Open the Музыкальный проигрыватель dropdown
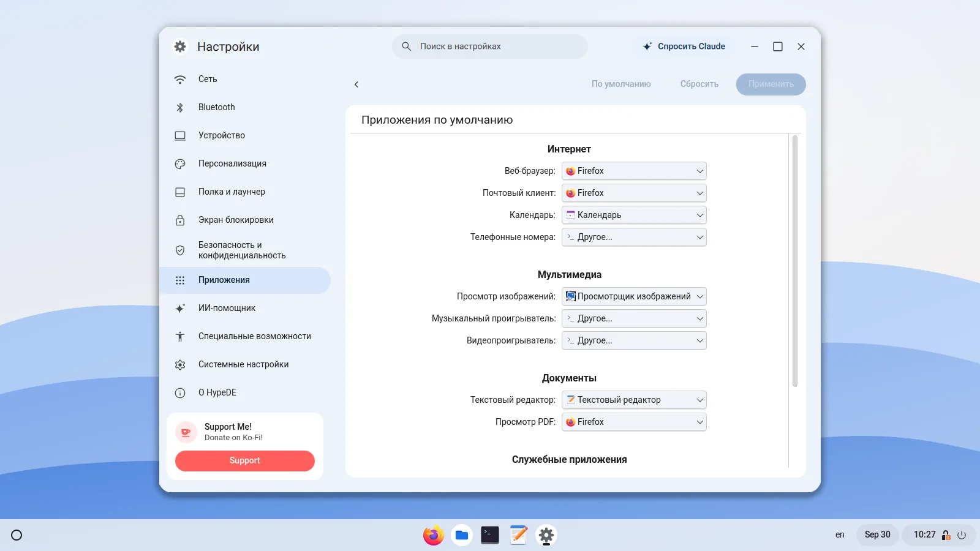The image size is (980, 551). (634, 318)
